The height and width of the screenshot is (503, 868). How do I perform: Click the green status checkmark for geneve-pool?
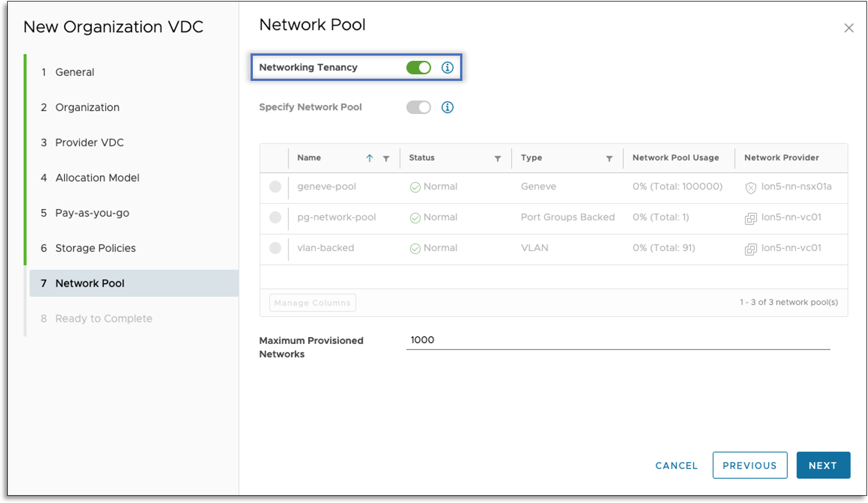point(415,187)
